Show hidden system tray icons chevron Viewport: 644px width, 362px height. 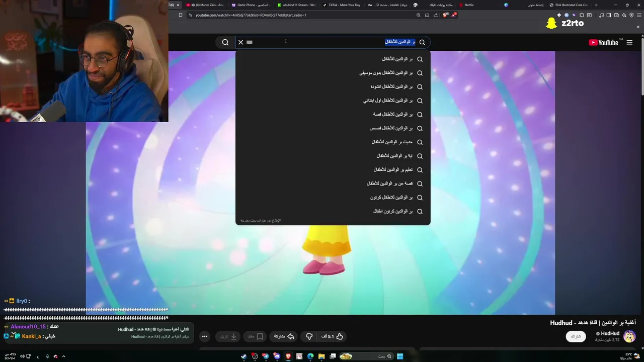point(63,356)
